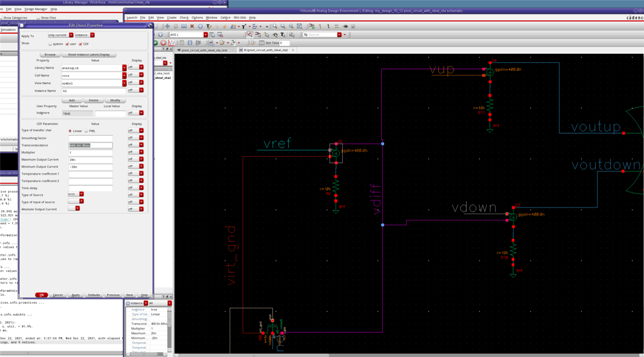Open the Cell Name dropdown arrow

(x=124, y=75)
